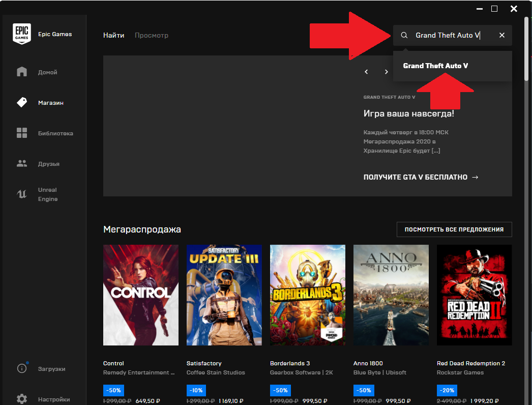This screenshot has width=532, height=405.
Task: Click the Epic Games name in sidebar
Action: click(x=55, y=34)
